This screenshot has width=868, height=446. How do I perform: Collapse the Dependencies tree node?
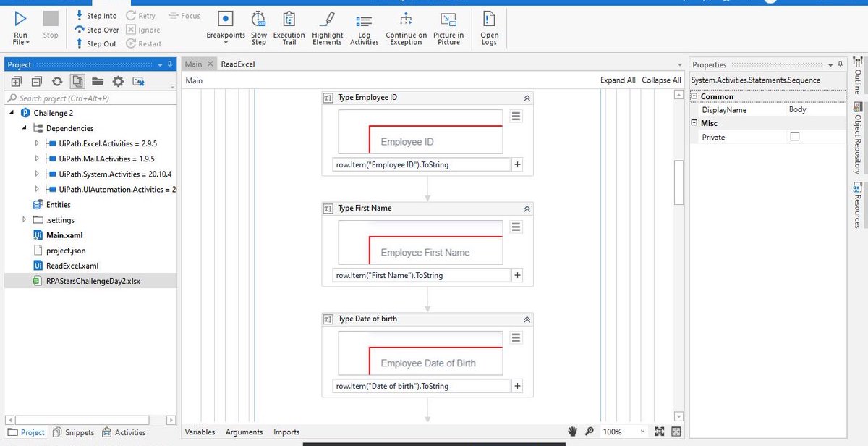coord(25,128)
